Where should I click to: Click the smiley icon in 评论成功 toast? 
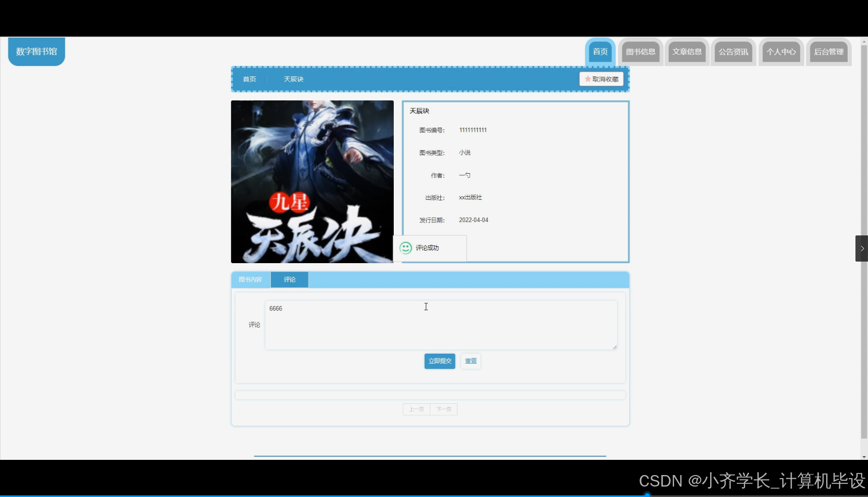406,248
